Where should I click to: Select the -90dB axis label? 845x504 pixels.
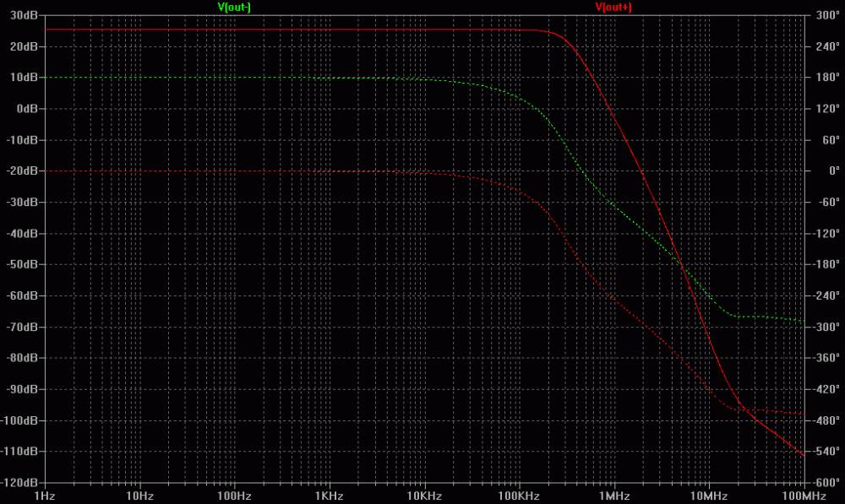pyautogui.click(x=22, y=389)
